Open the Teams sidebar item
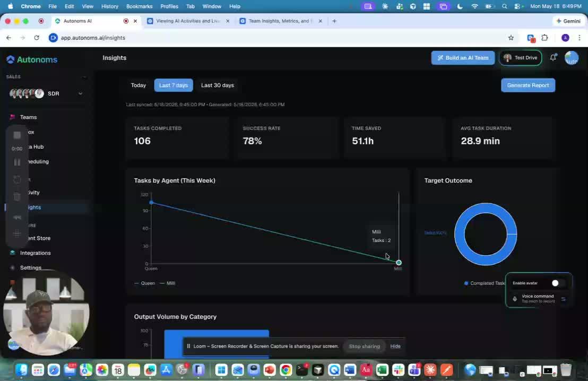This screenshot has height=381, width=588. [x=28, y=117]
